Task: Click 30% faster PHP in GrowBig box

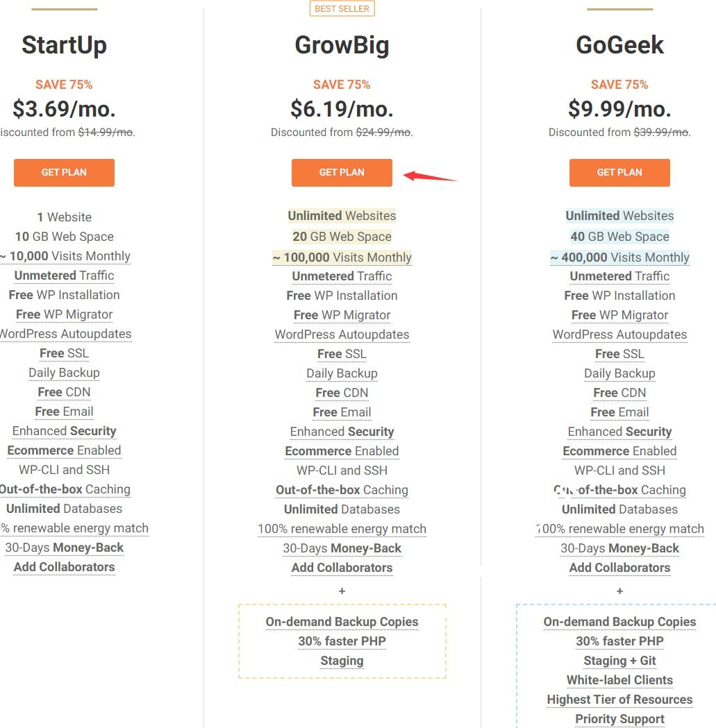Action: 342,641
